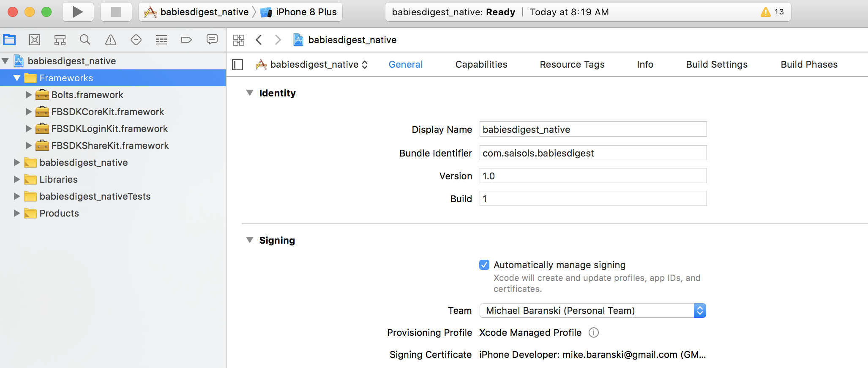Screen dimensions: 868x368
Task: Expand the Products group
Action: (x=17, y=213)
